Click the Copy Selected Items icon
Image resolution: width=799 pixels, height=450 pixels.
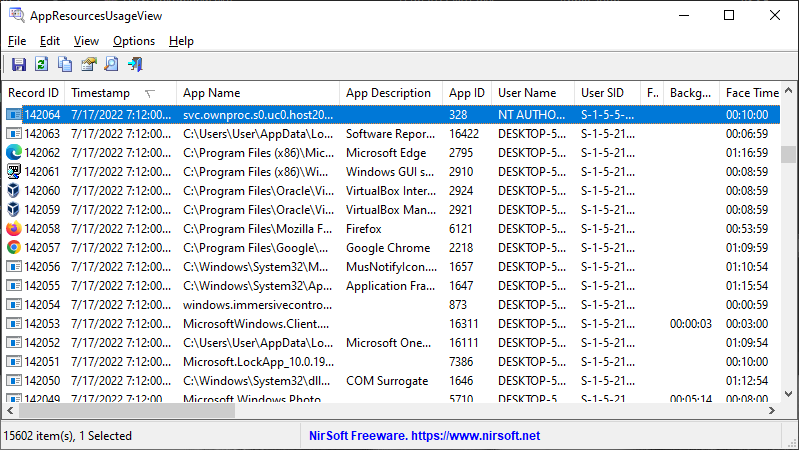point(65,65)
